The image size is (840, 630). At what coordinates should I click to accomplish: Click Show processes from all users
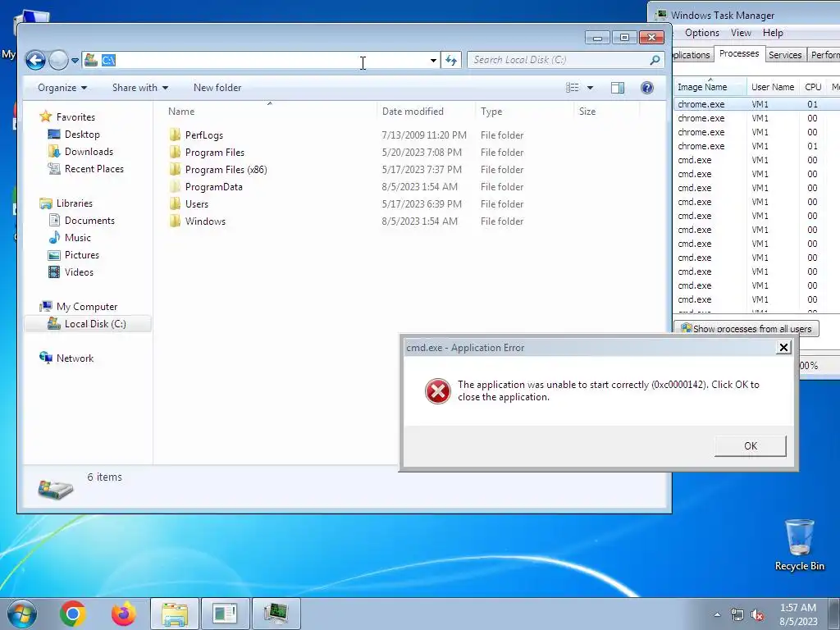click(746, 328)
